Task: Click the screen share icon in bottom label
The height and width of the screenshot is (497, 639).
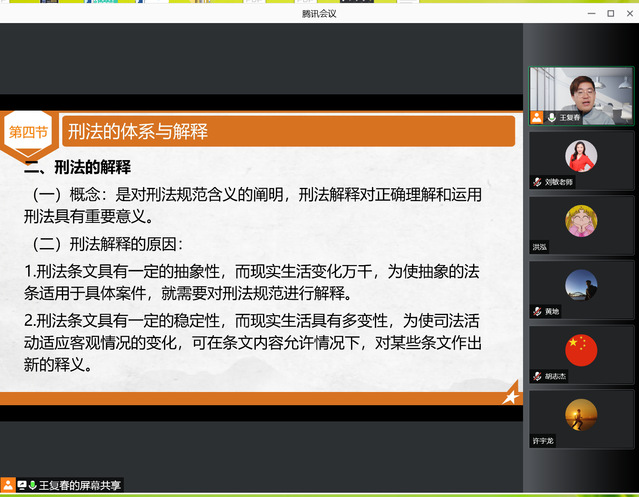Action: pos(22,485)
